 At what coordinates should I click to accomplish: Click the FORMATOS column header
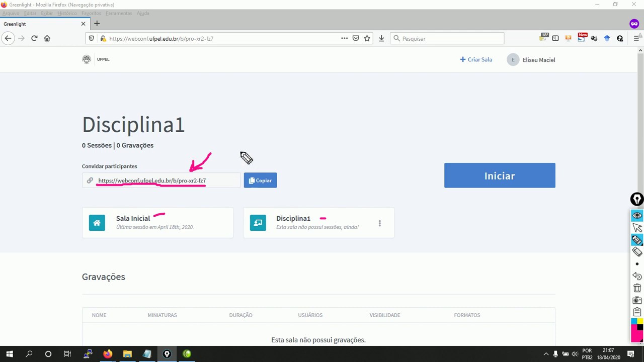(x=467, y=315)
